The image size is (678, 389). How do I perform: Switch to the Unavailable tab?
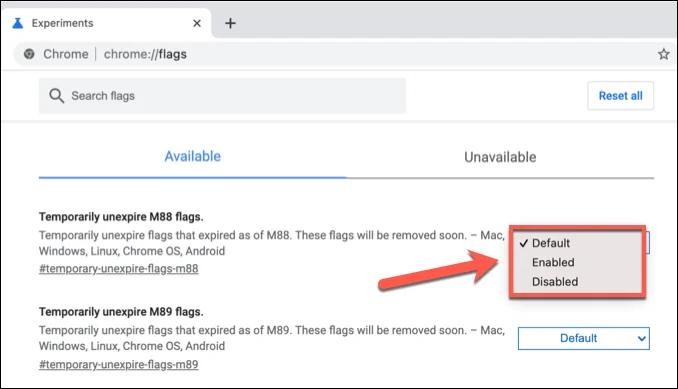coord(500,157)
